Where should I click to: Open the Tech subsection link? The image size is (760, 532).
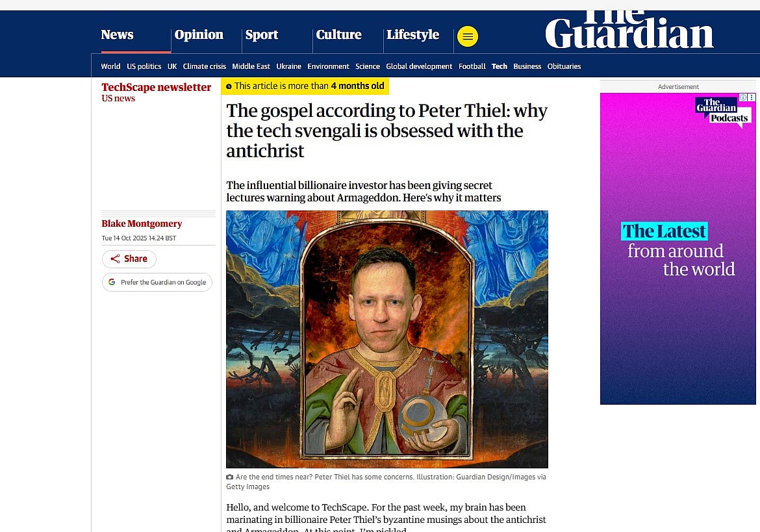coord(500,66)
